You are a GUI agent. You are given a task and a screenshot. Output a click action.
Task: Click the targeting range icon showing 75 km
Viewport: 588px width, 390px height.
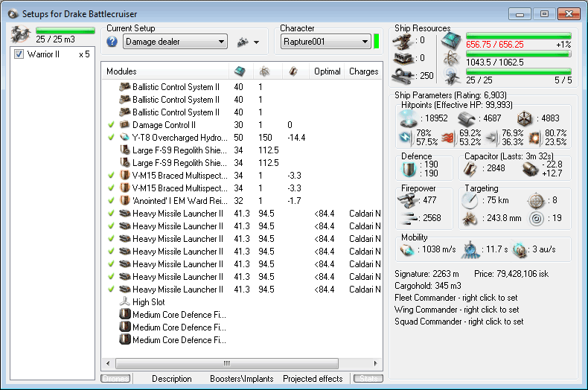point(470,201)
